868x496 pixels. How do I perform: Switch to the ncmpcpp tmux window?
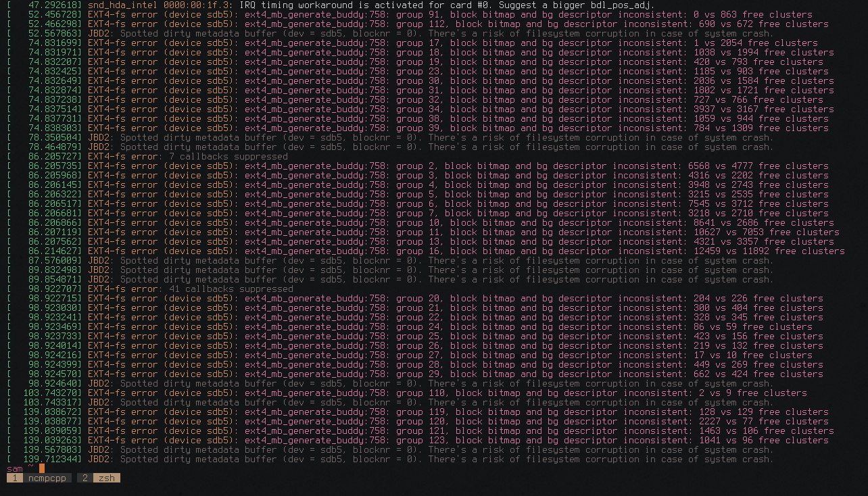pos(49,478)
